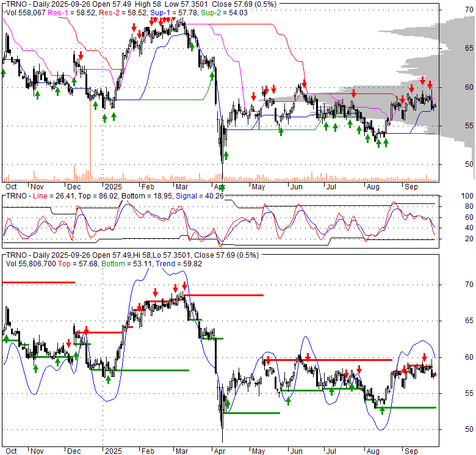Click the bottom chart 'Vol 55,806,700' reading
Viewport: 476px width, 455px height.
tap(31, 264)
